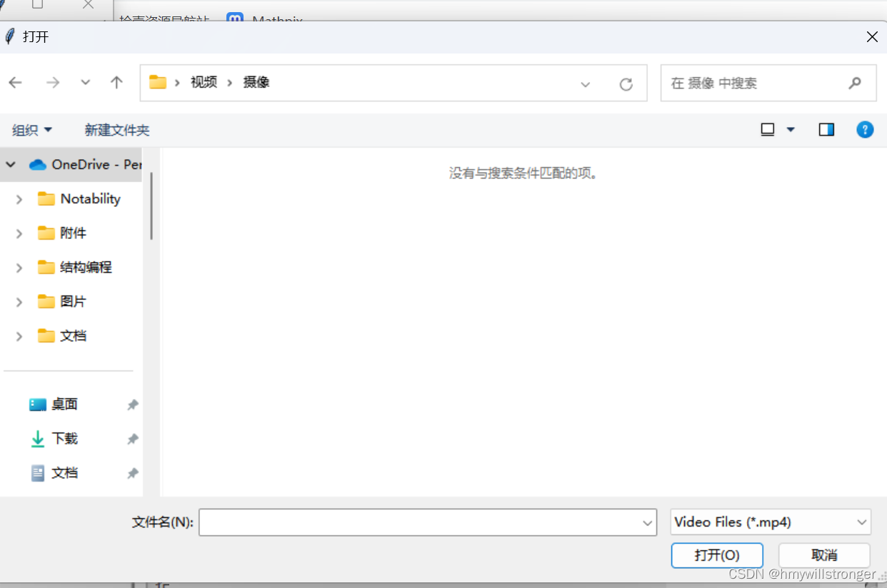The width and height of the screenshot is (887, 588).
Task: Click 视频 in the breadcrumb path
Action: click(x=203, y=81)
